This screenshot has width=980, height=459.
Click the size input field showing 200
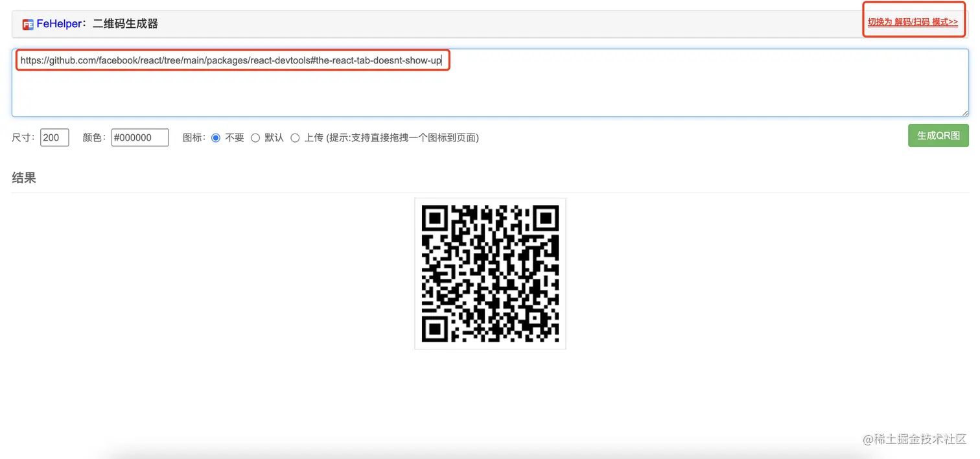click(x=54, y=137)
